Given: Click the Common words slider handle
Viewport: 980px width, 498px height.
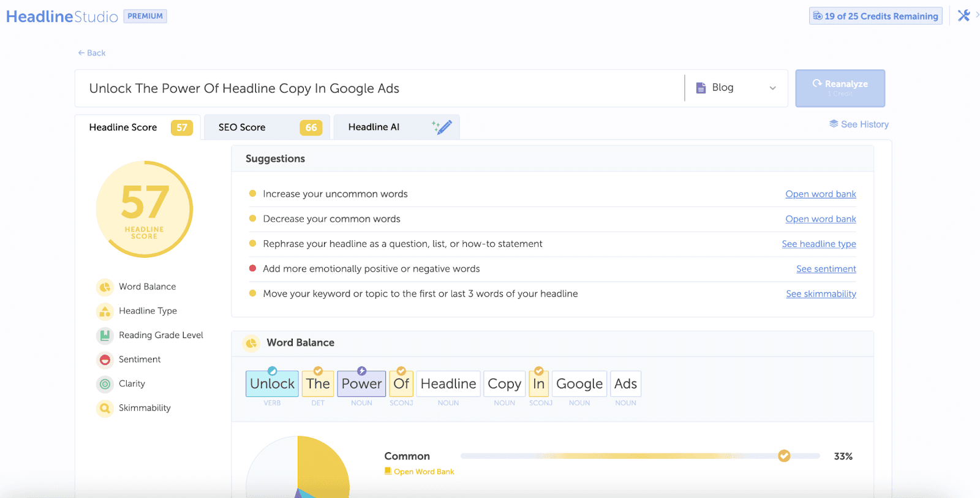Looking at the screenshot, I should click(784, 456).
